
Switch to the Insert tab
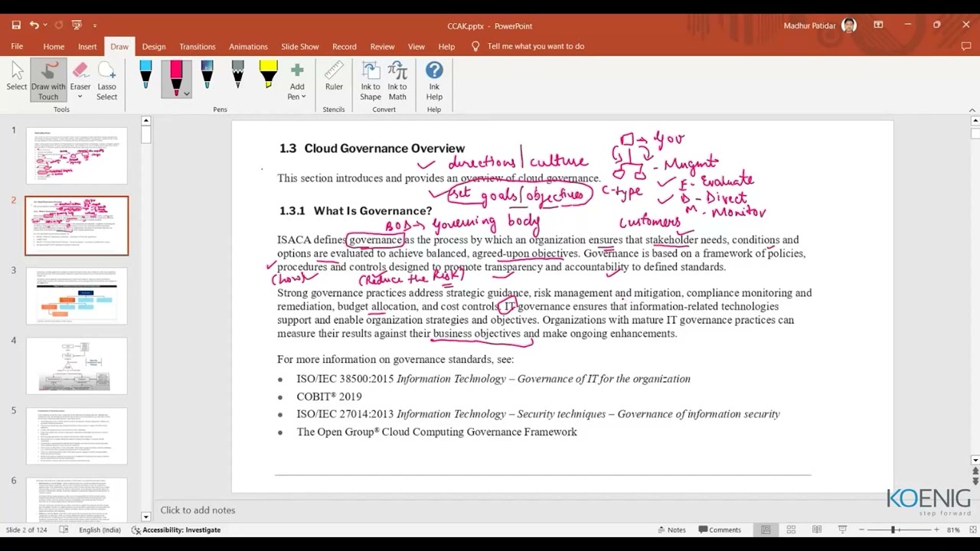click(x=87, y=47)
